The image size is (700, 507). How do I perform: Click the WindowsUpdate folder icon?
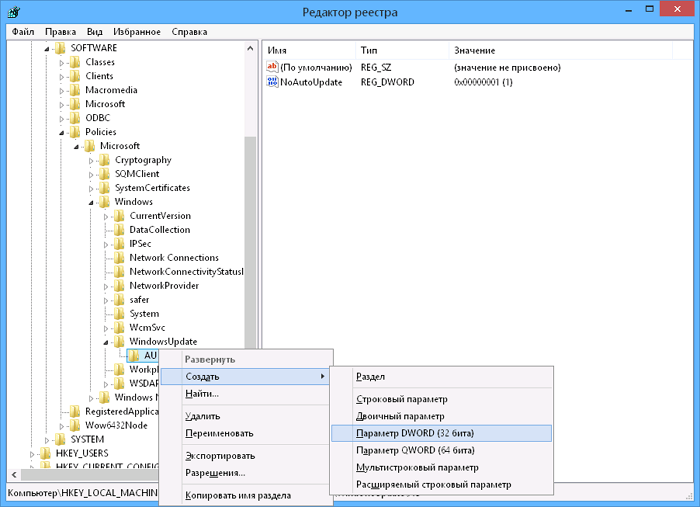[x=119, y=341]
